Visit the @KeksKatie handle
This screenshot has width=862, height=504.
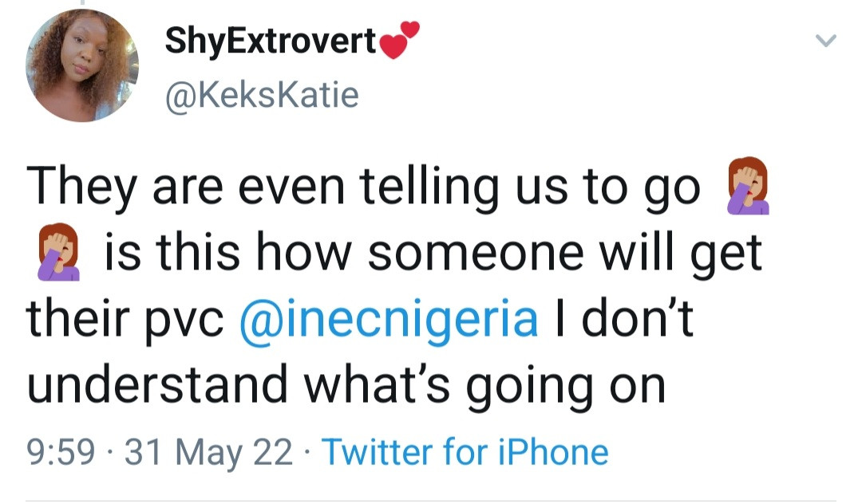tap(262, 96)
